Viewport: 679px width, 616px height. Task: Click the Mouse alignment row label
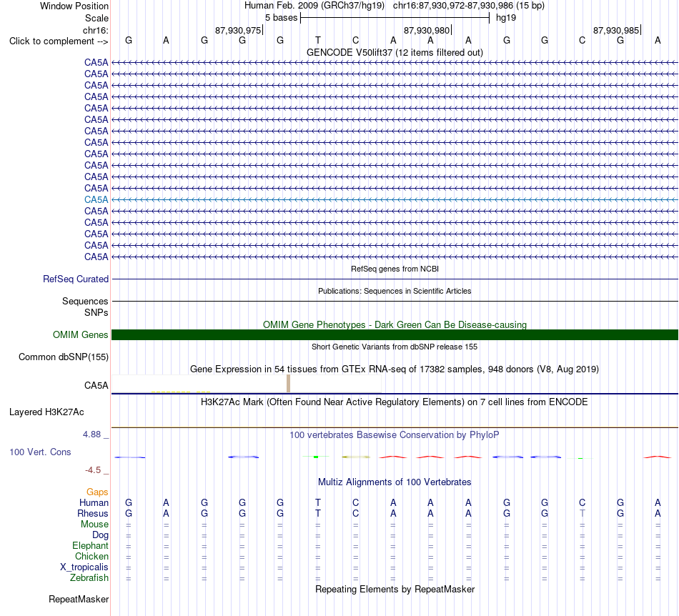click(94, 525)
